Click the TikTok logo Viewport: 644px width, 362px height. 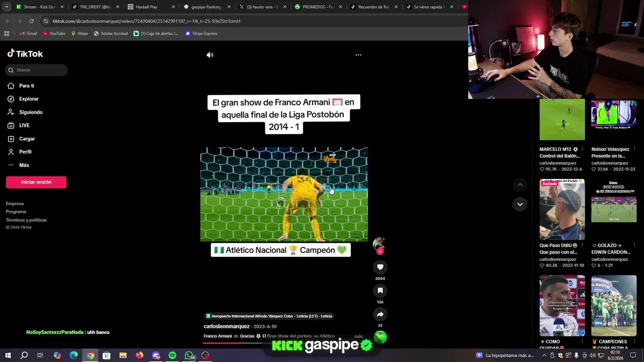pos(25,54)
